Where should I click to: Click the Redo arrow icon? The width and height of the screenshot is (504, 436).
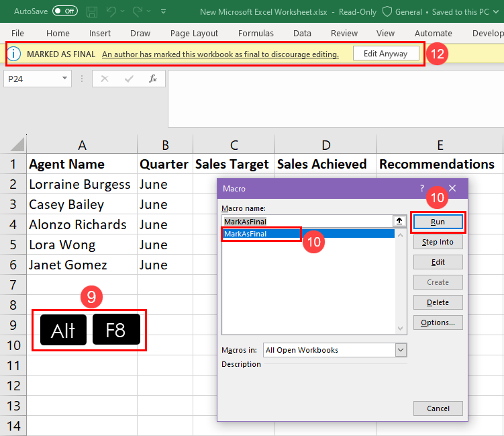138,11
